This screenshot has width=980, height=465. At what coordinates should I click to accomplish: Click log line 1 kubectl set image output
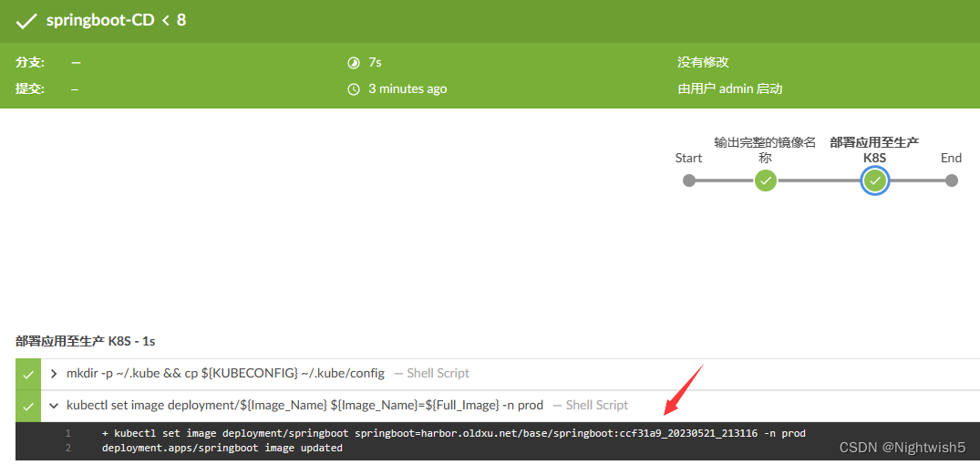[x=454, y=433]
